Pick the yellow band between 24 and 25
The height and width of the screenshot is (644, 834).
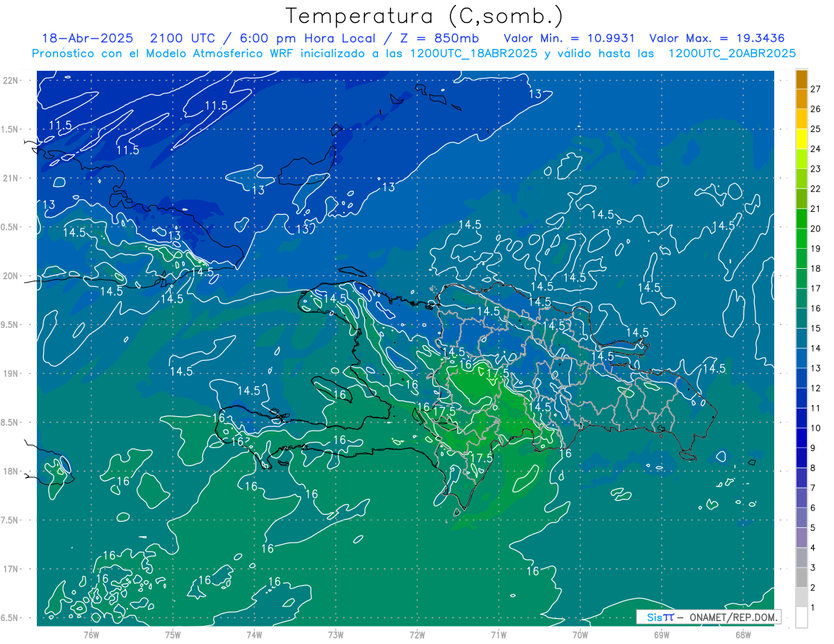[x=801, y=139]
